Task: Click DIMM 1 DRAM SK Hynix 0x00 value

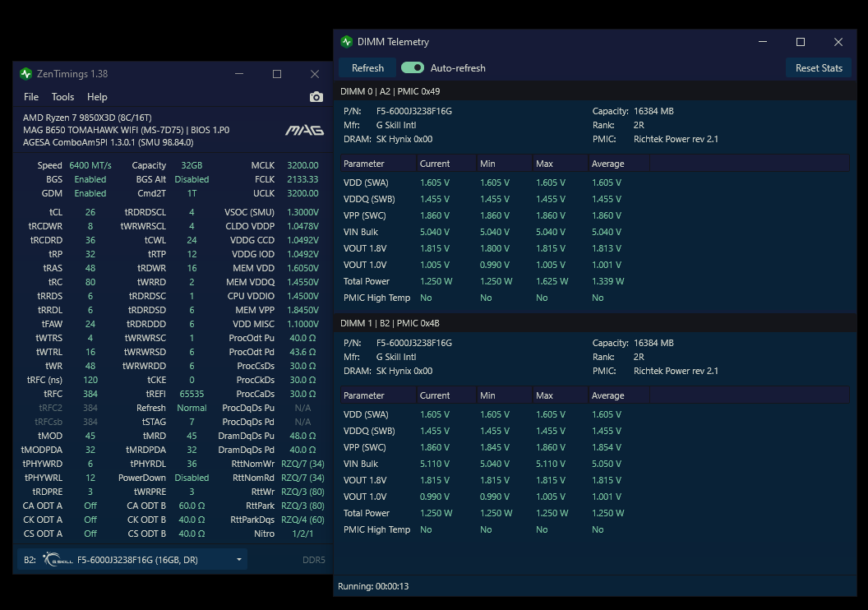Action: [x=404, y=371]
